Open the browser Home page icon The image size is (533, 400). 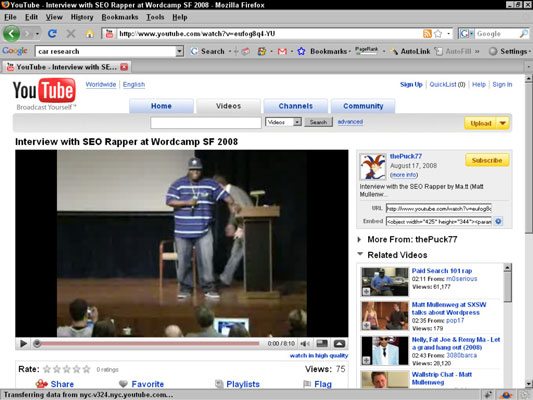click(90, 34)
